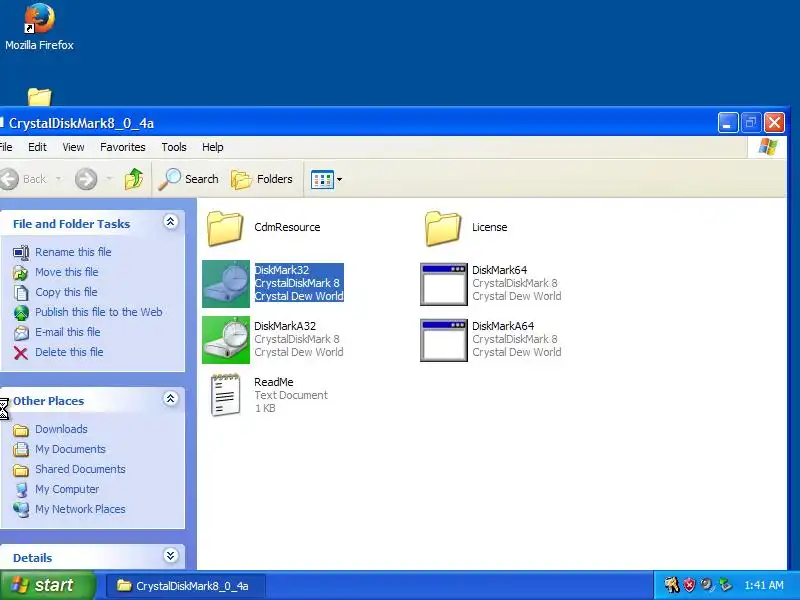Click the Move this file icon
Viewport: 800px width, 600px height.
tap(21, 273)
